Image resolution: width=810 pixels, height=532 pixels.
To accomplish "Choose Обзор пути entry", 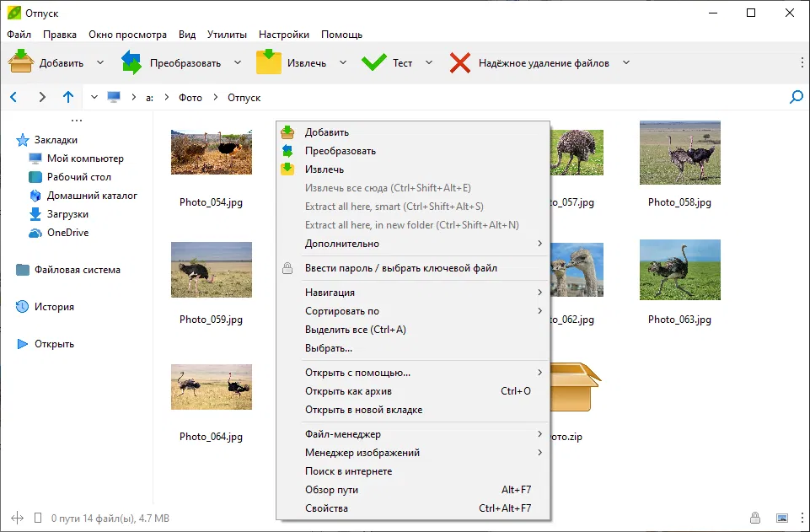I will [413, 490].
